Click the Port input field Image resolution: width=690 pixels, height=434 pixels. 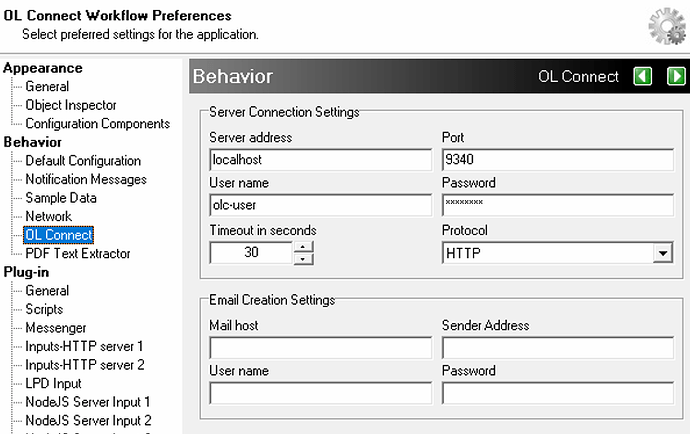tap(558, 160)
